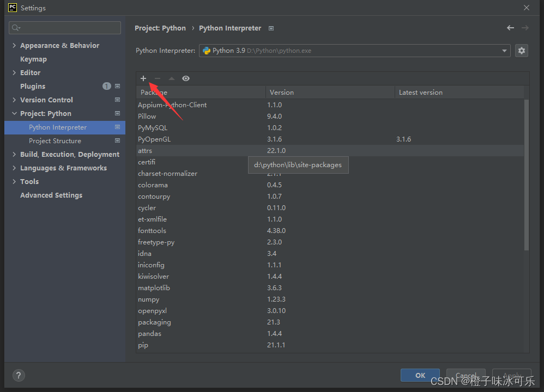Collapse the Project: Python section
Image resolution: width=544 pixels, height=392 pixels.
tap(14, 113)
